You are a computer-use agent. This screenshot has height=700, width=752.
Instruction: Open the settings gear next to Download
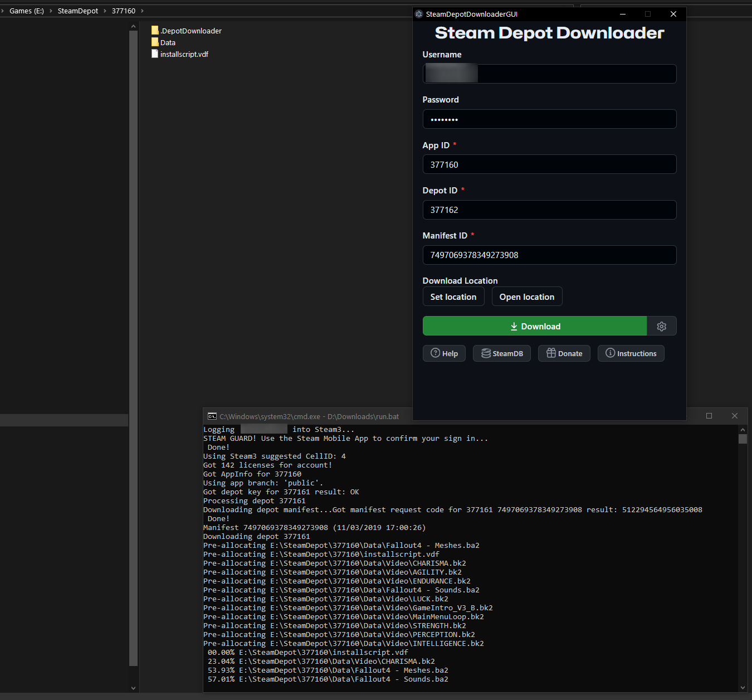[661, 327]
